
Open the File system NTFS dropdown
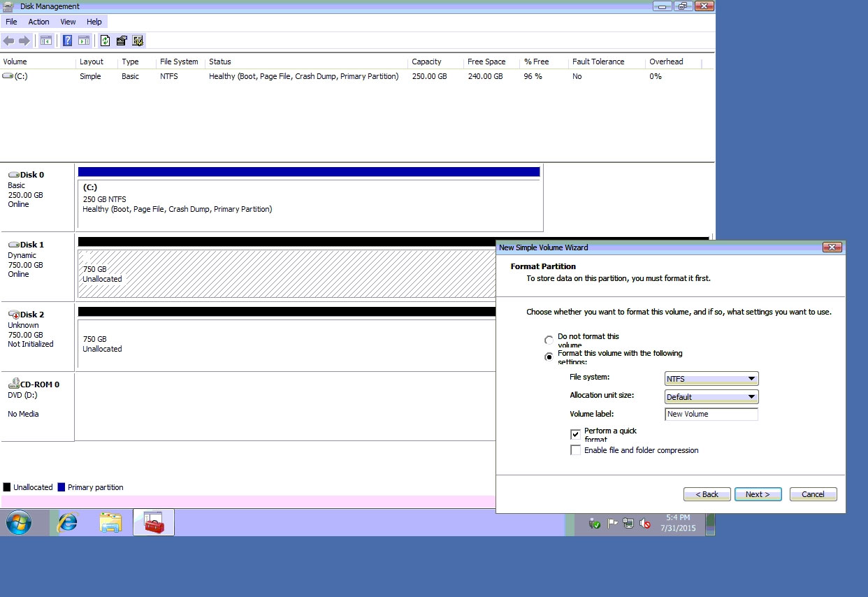pyautogui.click(x=711, y=379)
